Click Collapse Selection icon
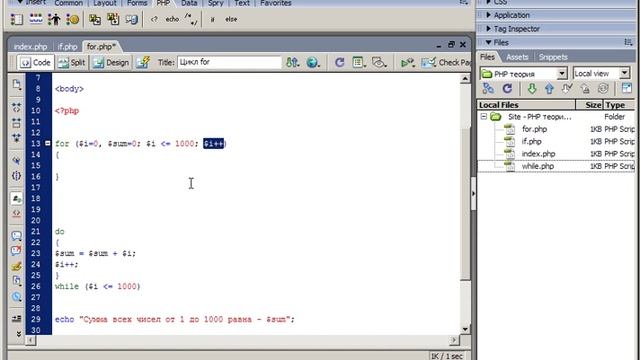The height and width of the screenshot is (360, 640). 16,122
